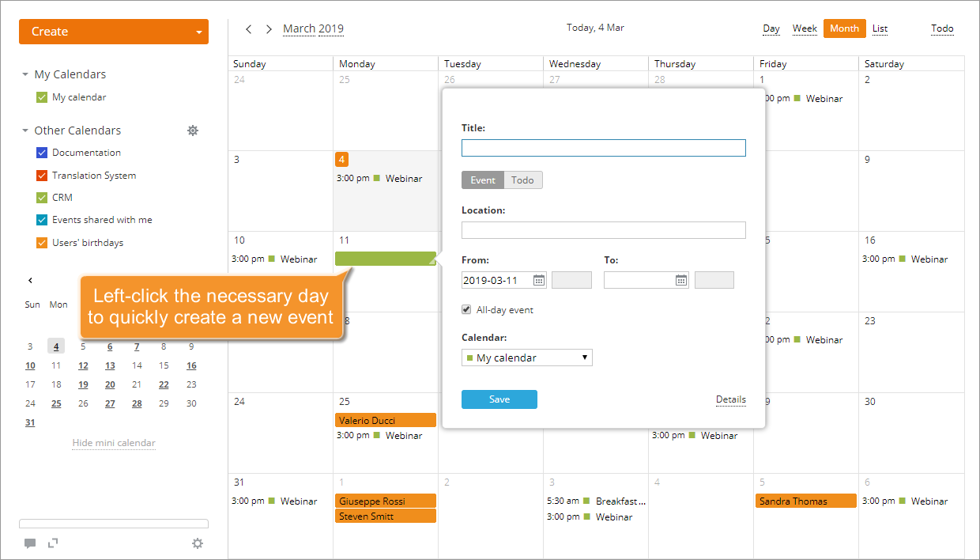The height and width of the screenshot is (560, 980).
Task: Uncheck the All-day event checkbox
Action: [466, 309]
